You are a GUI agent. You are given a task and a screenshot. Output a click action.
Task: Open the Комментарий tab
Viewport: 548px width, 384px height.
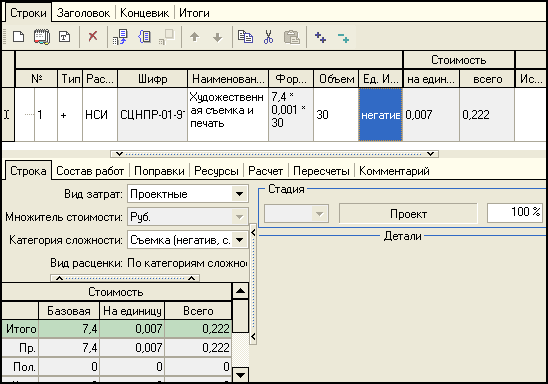click(x=394, y=171)
